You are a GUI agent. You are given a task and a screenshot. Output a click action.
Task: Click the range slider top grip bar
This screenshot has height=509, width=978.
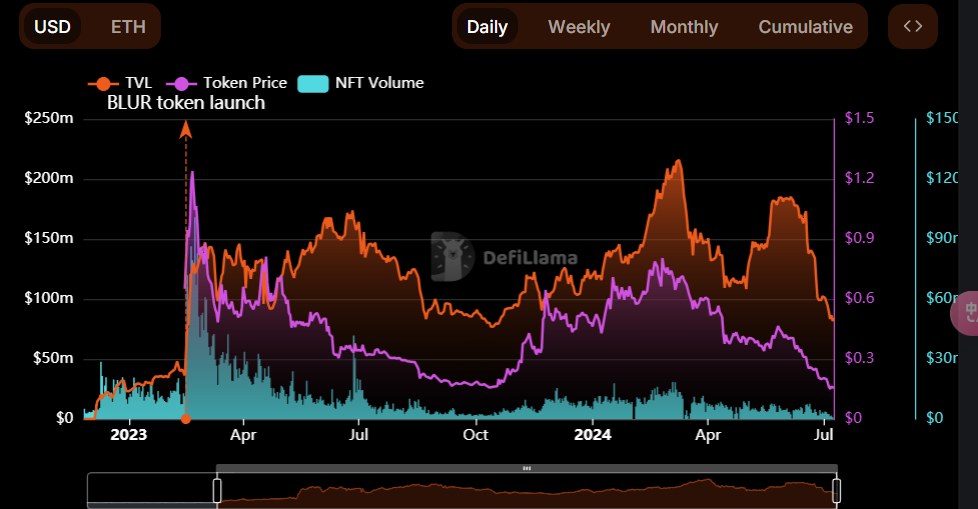527,468
